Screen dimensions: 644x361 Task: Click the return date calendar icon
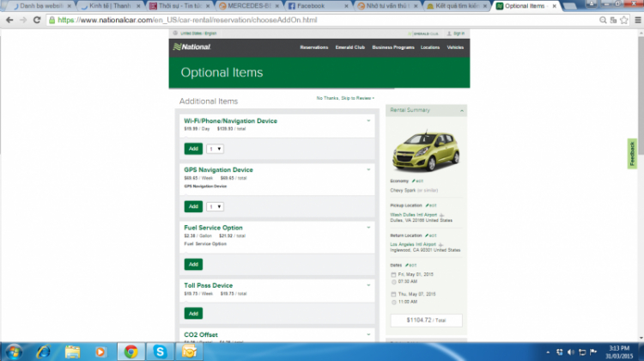click(393, 295)
